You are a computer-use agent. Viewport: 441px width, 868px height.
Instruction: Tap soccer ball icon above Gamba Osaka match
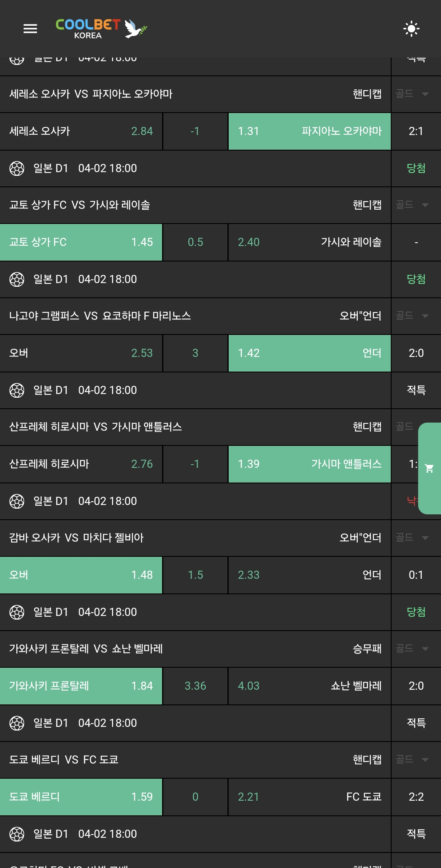[x=17, y=501]
